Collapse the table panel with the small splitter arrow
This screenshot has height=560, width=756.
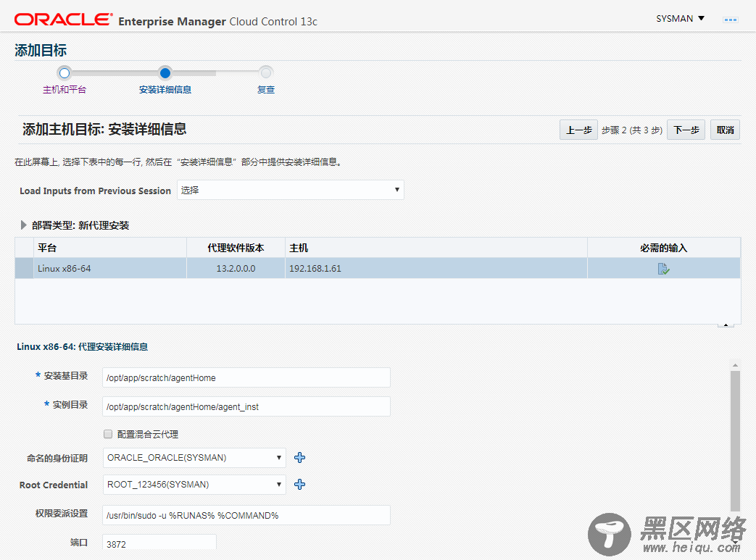[726, 325]
